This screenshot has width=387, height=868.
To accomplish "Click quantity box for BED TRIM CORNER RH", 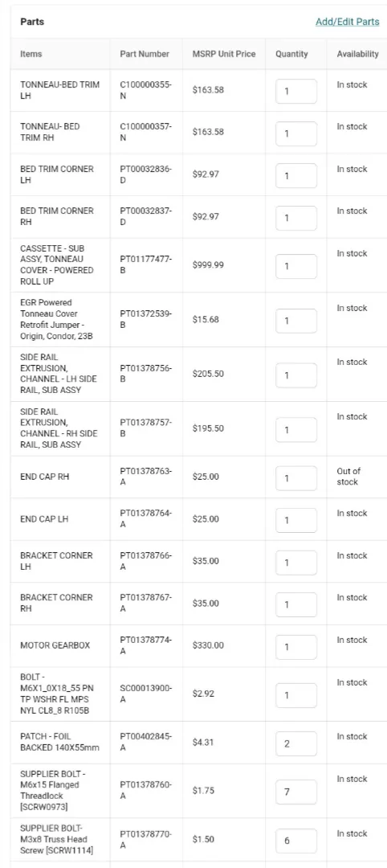I will click(296, 218).
